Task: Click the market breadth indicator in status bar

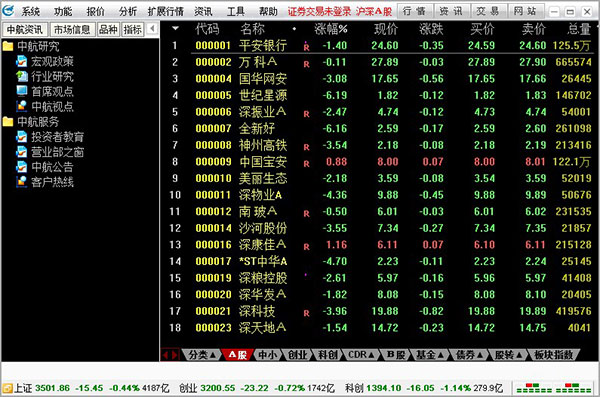Action: tap(554, 388)
